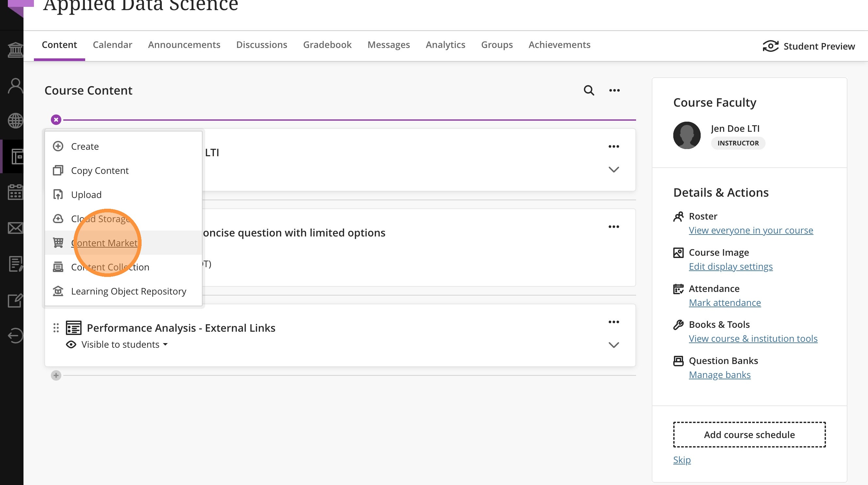Click the search icon in Course Content
The height and width of the screenshot is (485, 868).
[x=589, y=90]
